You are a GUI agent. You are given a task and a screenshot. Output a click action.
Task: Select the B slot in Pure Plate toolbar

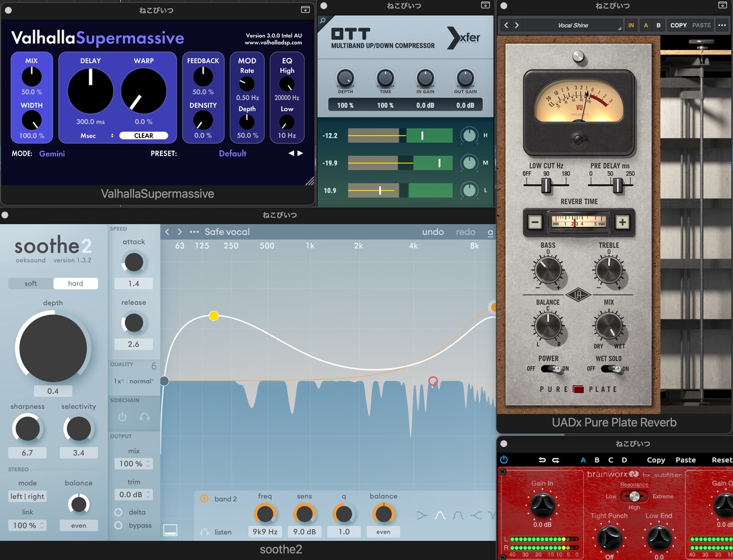(658, 25)
